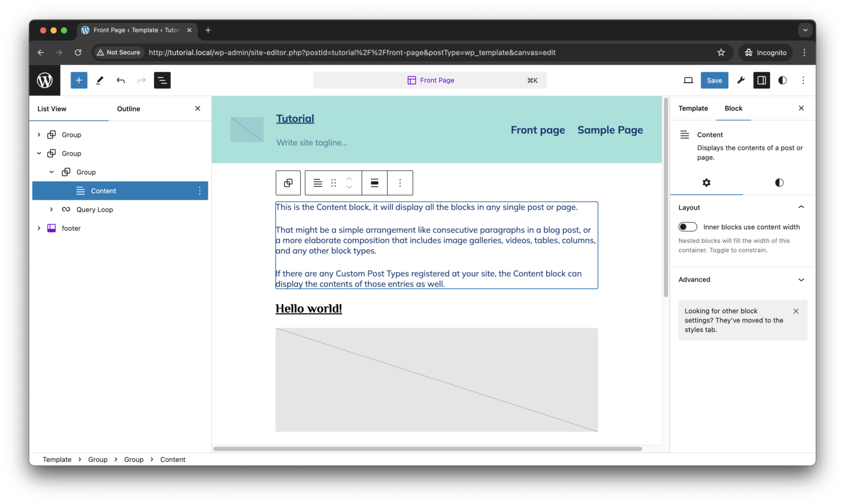845x504 pixels.
Task: Switch to the Template tab
Action: (693, 108)
